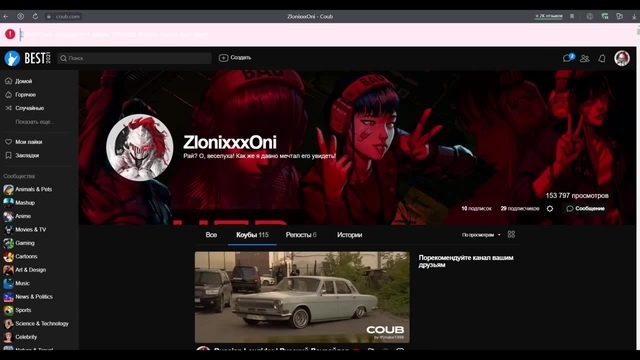Click the Сообщение button
This screenshot has height=360, width=640.
[585, 209]
